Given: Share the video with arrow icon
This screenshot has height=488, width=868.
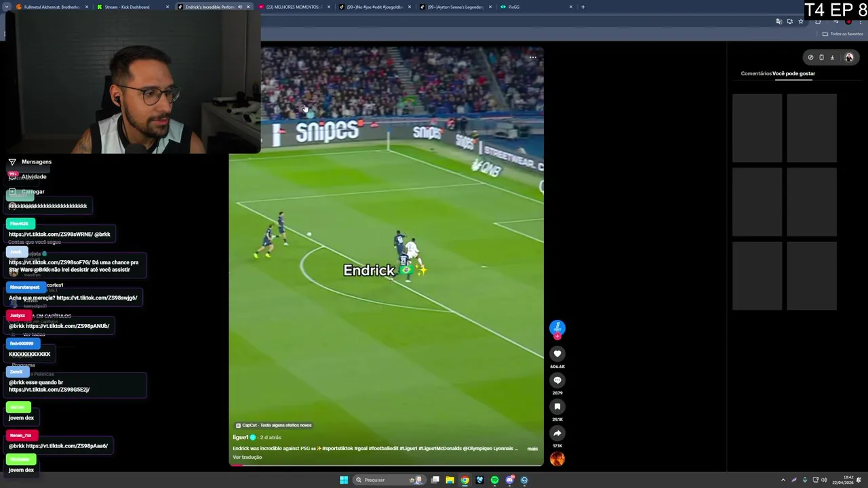Looking at the screenshot, I should [557, 433].
